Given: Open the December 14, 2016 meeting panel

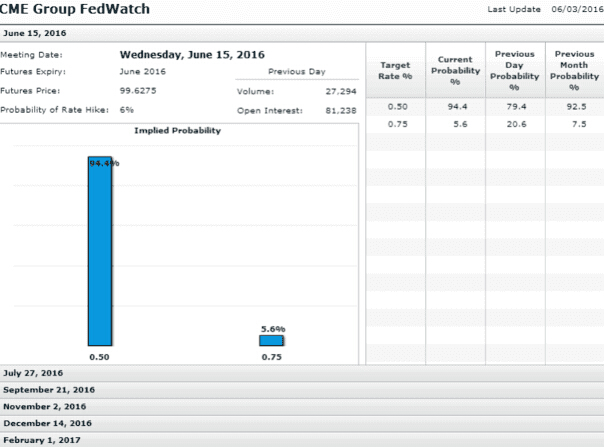Looking at the screenshot, I should coord(46,423).
